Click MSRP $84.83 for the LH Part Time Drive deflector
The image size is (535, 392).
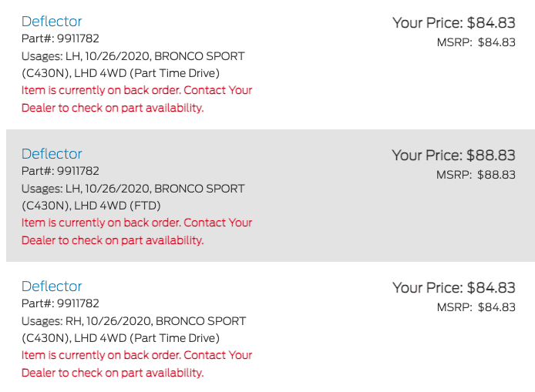[476, 42]
